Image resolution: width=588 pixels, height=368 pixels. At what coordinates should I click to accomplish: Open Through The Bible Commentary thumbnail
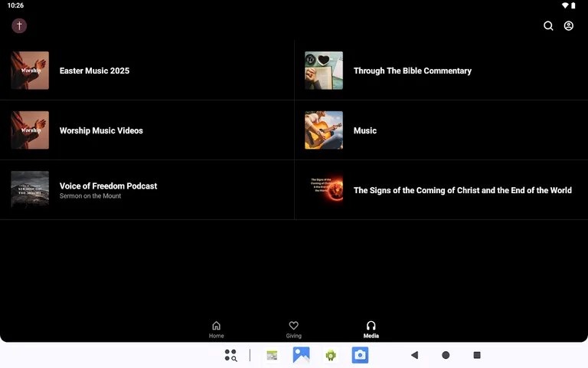324,71
